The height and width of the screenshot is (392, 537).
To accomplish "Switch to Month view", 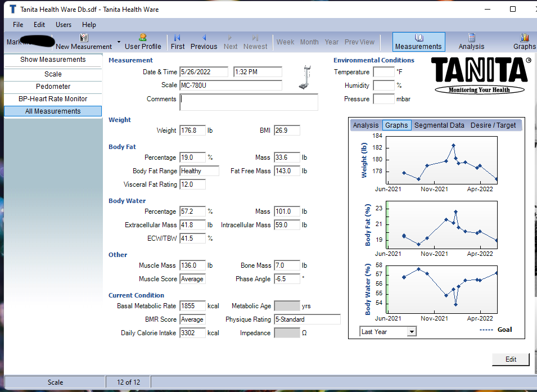I will point(309,42).
